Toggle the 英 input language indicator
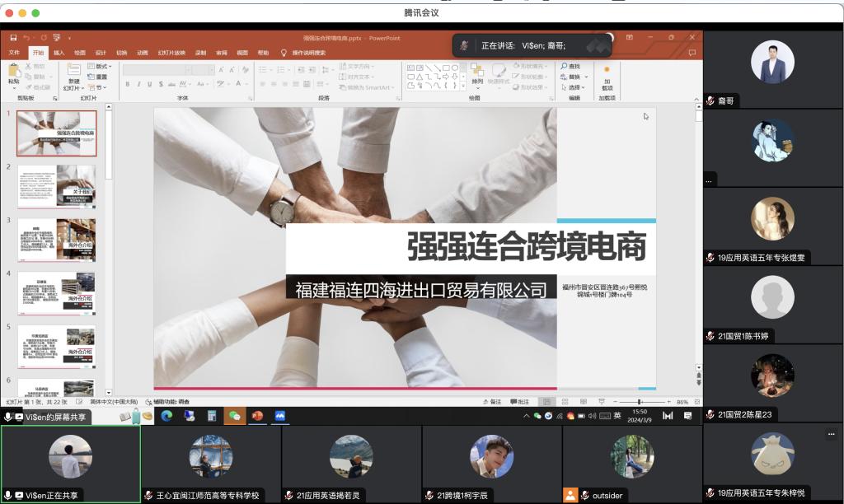This screenshot has width=844, height=504. pos(617,416)
